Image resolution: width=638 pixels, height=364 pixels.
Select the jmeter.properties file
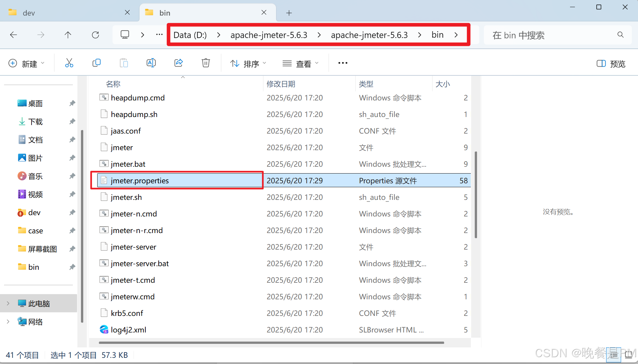[x=284, y=180]
